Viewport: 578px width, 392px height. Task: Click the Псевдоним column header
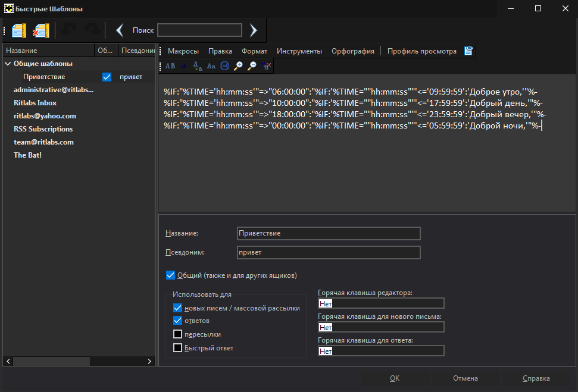pos(137,51)
